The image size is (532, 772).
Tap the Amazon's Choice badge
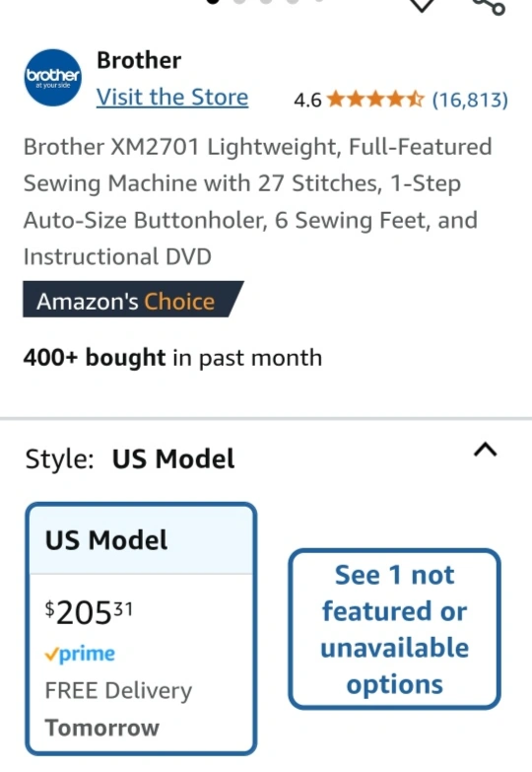pyautogui.click(x=133, y=300)
